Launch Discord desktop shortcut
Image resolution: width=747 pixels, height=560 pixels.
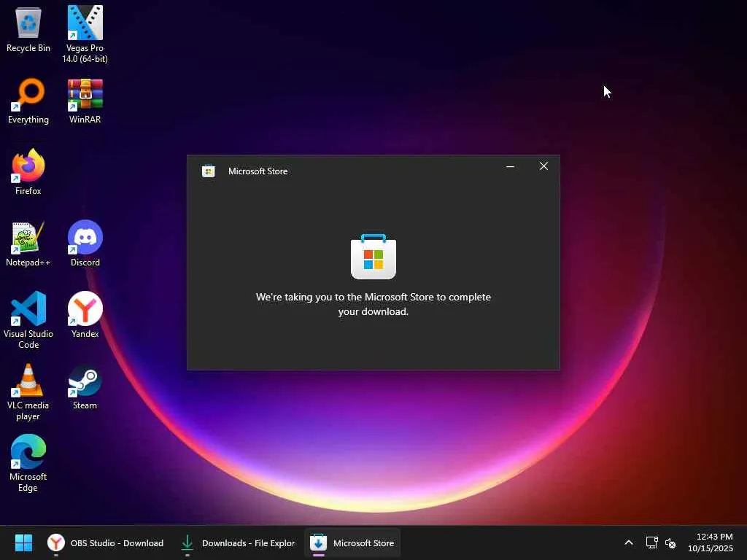[85, 244]
